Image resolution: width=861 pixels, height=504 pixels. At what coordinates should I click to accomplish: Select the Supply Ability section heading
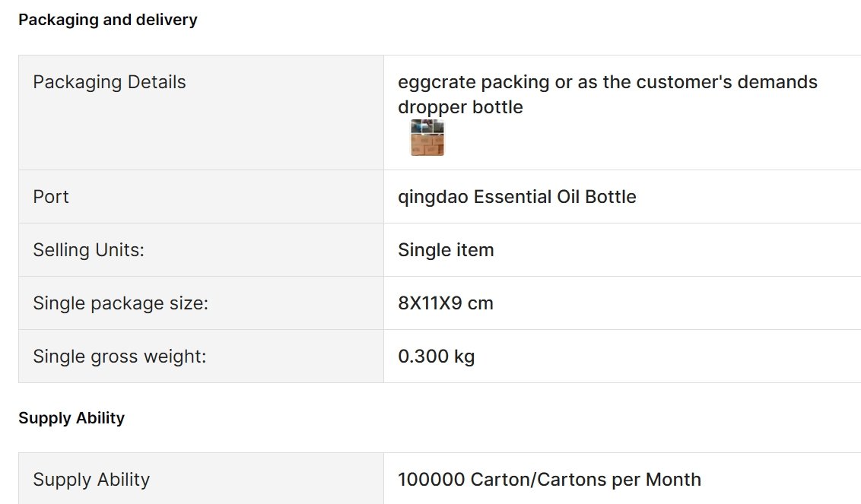tap(71, 418)
